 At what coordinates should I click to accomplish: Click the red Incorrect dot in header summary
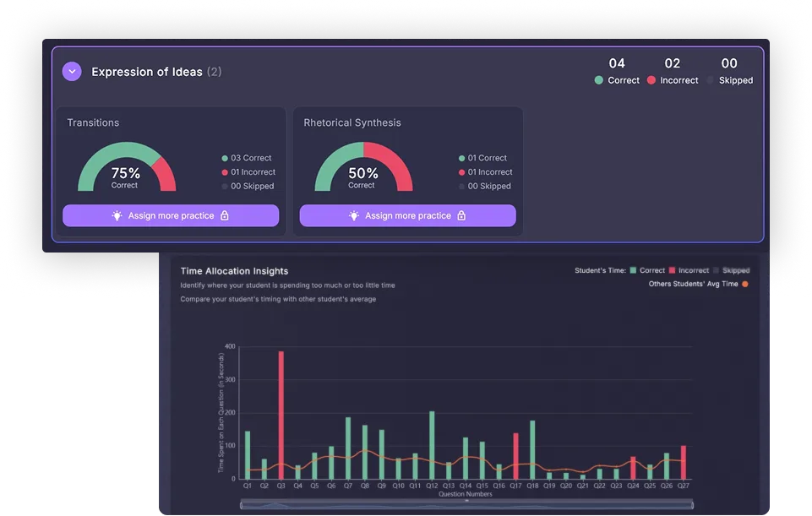(651, 80)
